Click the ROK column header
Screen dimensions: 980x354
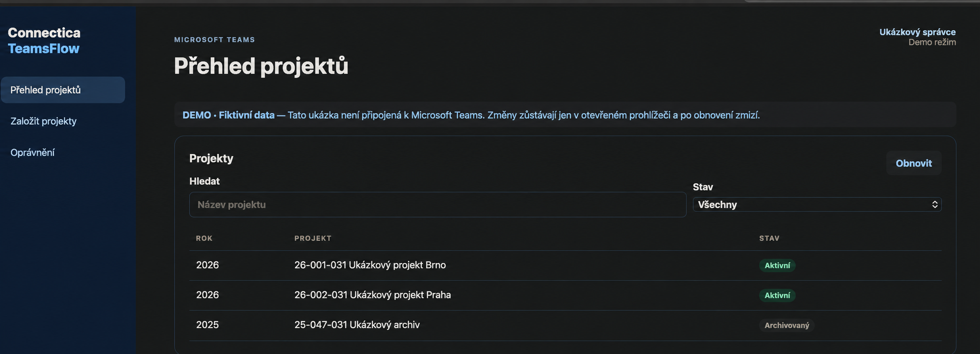click(204, 238)
